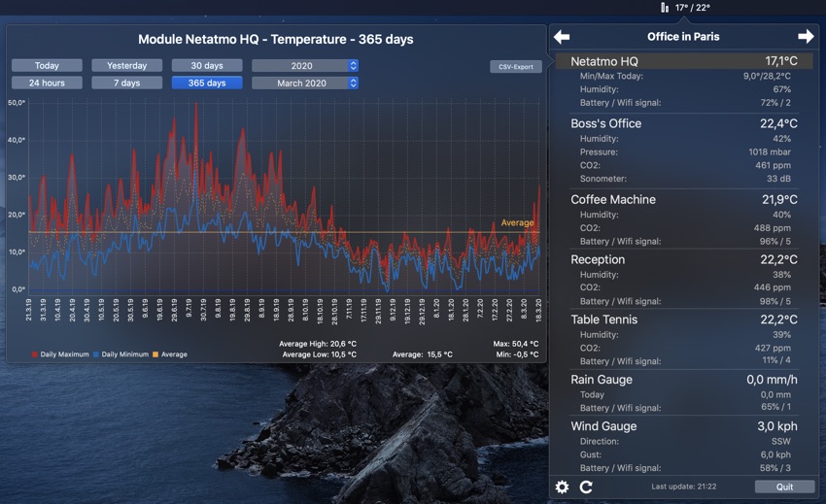826x504 pixels.
Task: Select the Boss's Office module
Action: 684,123
